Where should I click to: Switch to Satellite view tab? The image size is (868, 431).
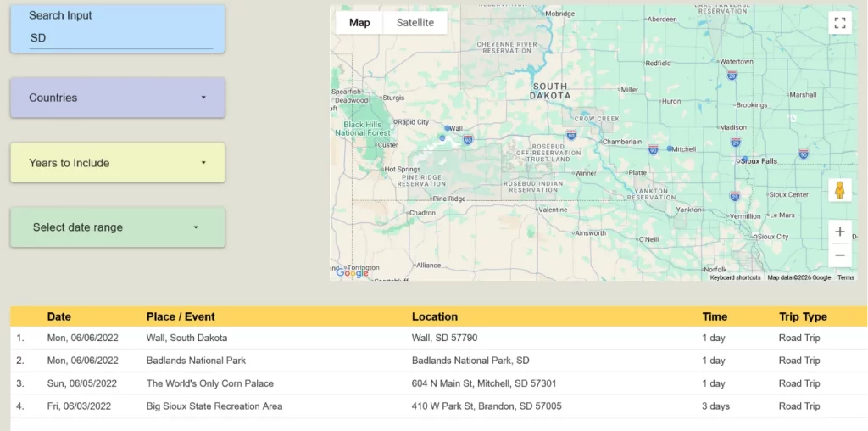click(415, 23)
